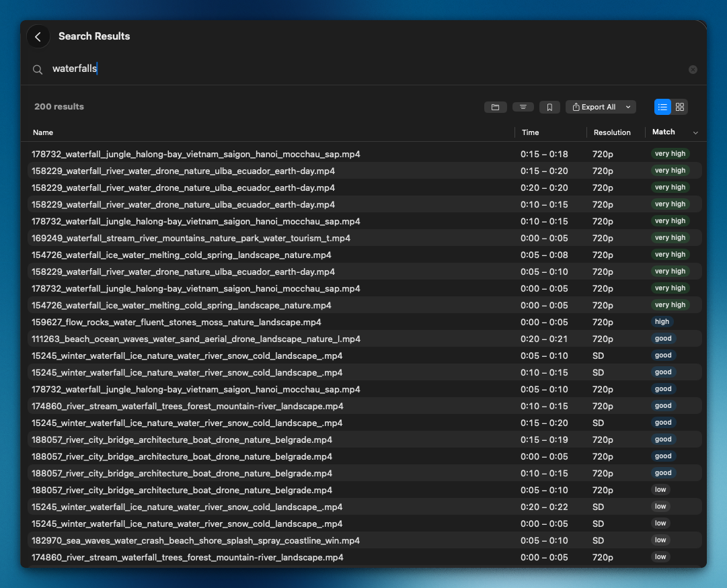Select the 159627_flow_rocks_water file row
This screenshot has width=727, height=588.
click(365, 322)
